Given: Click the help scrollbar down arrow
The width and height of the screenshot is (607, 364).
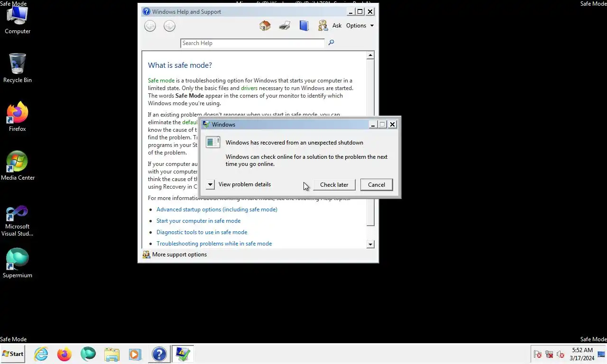Looking at the screenshot, I should tap(370, 244).
